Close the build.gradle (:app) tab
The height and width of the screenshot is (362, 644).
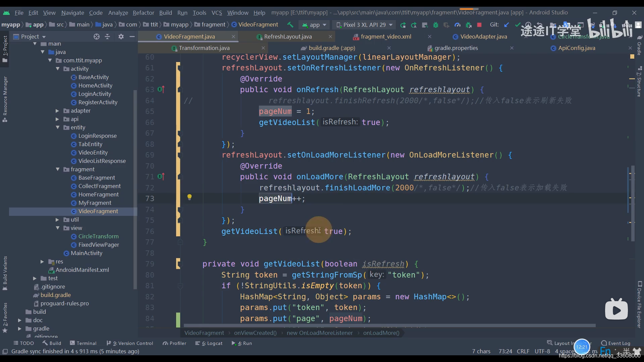point(389,48)
